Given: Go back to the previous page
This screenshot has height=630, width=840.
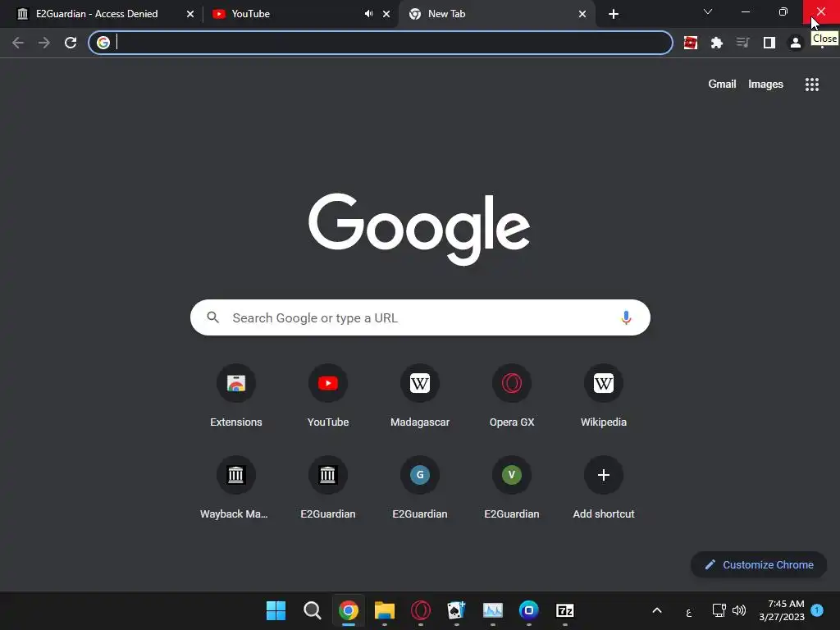Looking at the screenshot, I should pyautogui.click(x=18, y=43).
